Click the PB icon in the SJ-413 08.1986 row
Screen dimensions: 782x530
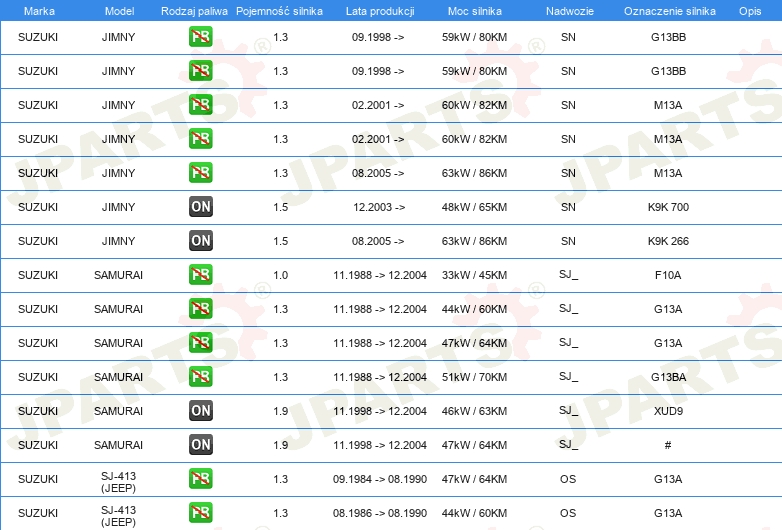(200, 512)
